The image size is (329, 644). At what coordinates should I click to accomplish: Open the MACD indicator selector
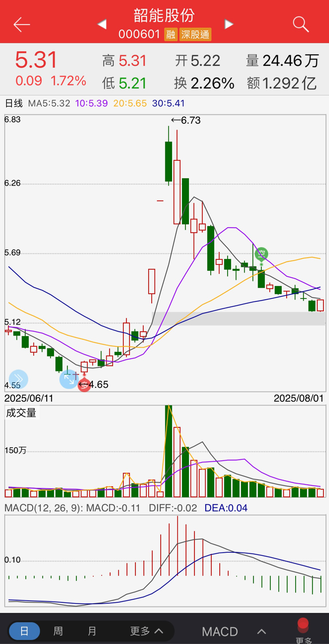(220, 632)
